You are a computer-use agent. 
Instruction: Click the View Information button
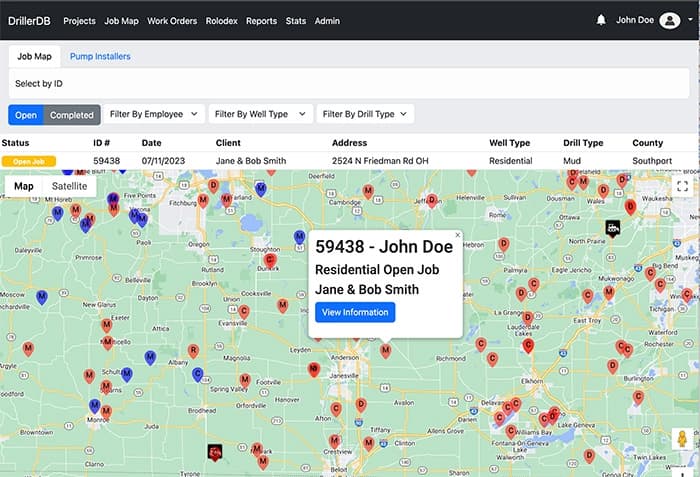point(355,312)
